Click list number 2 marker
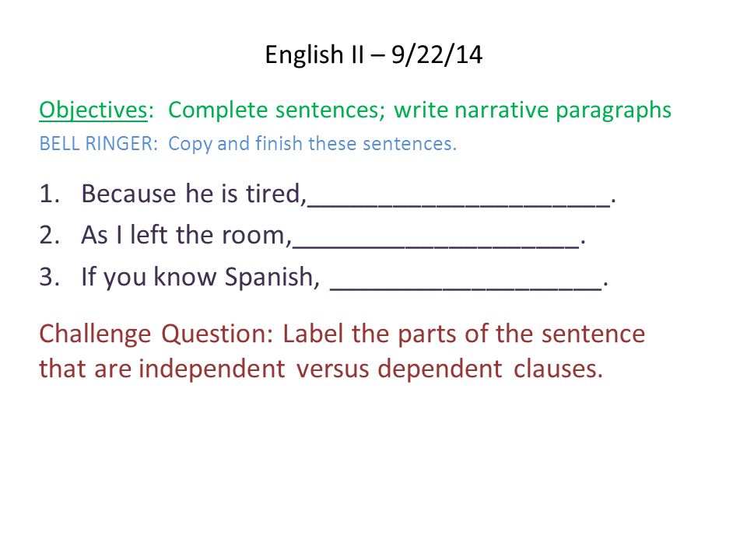This screenshot has height=560, width=747. (50, 235)
